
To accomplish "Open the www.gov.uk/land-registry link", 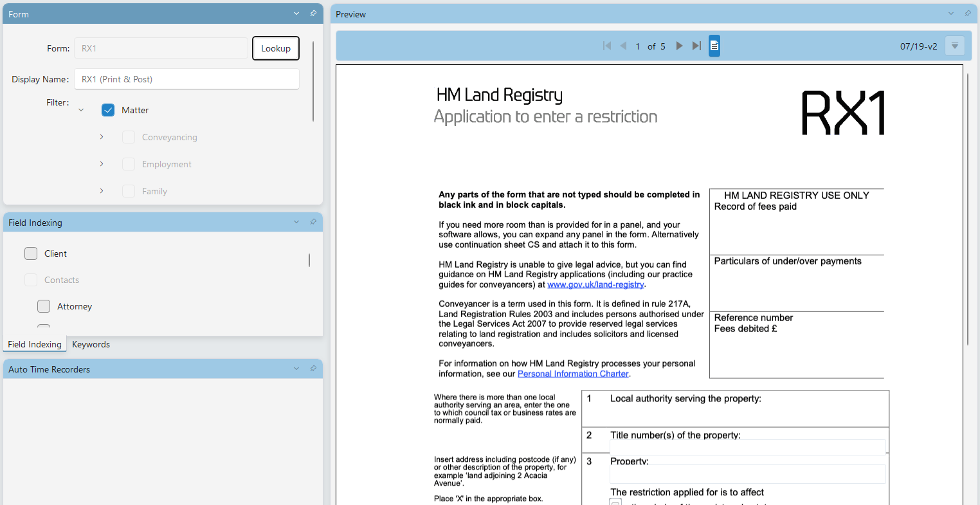I will click(595, 284).
